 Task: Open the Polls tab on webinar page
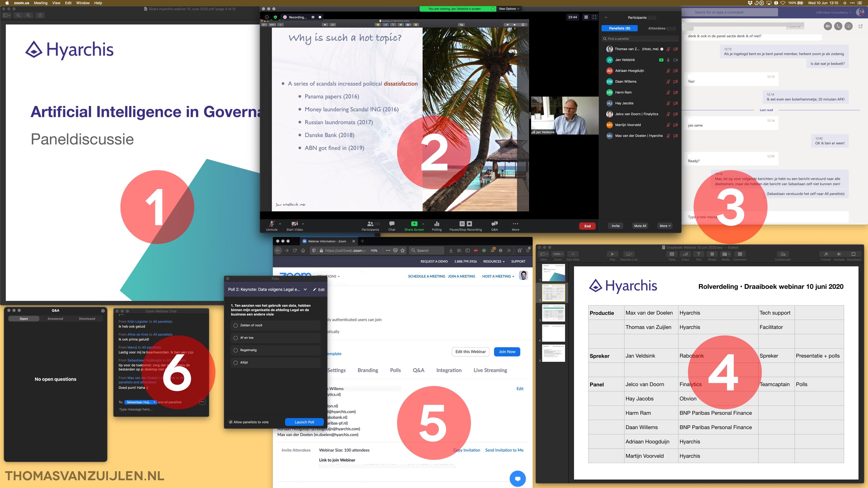pyautogui.click(x=395, y=370)
